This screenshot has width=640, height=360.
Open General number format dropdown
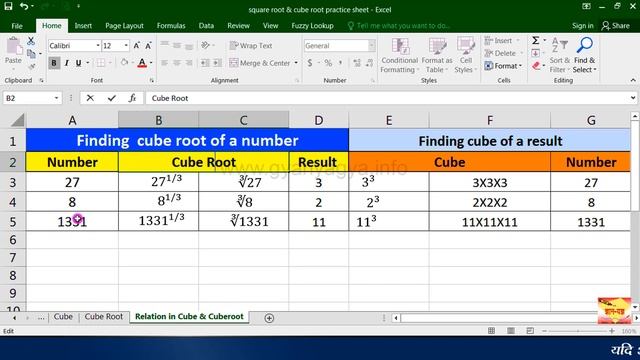pos(371,46)
